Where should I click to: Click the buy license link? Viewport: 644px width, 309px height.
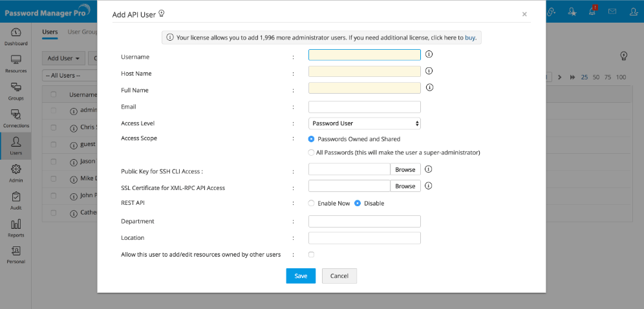coord(471,37)
